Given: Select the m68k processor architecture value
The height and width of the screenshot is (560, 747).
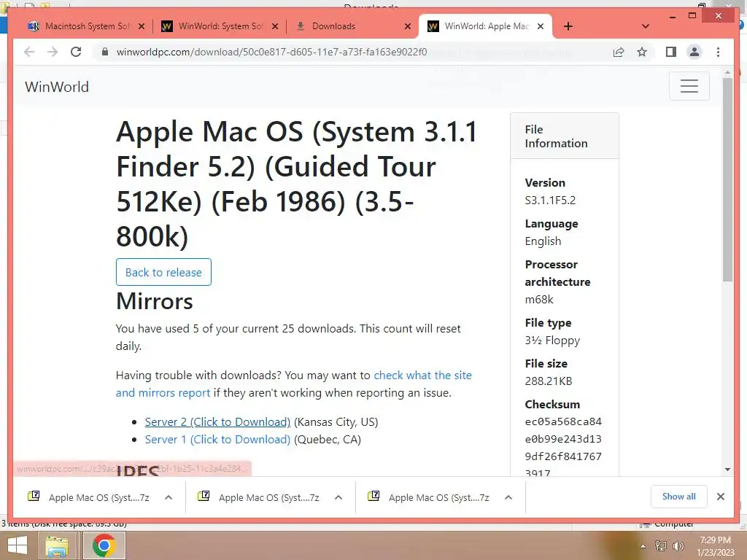Looking at the screenshot, I should 539,300.
